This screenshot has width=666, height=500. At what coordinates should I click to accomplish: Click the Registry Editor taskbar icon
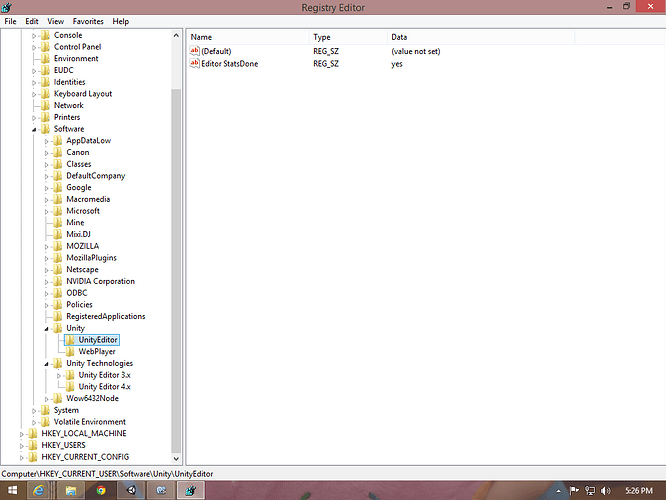point(191,491)
